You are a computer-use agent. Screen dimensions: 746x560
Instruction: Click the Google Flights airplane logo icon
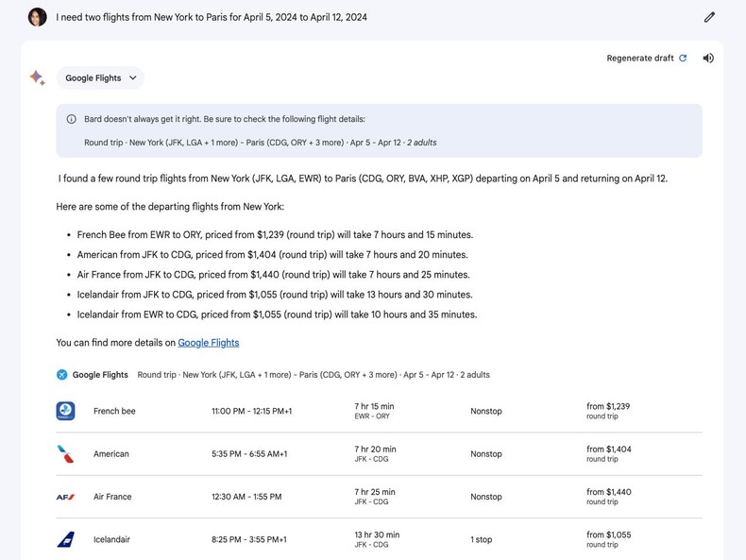pyautogui.click(x=62, y=375)
